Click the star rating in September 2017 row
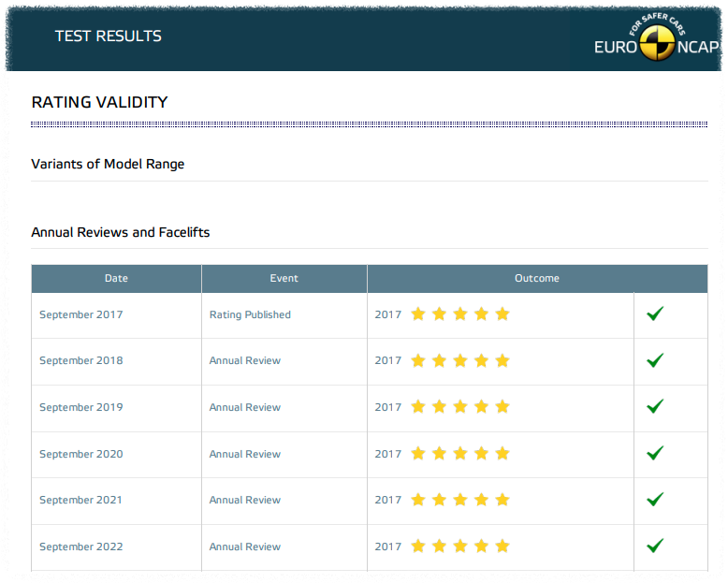The height and width of the screenshot is (583, 728). point(460,314)
